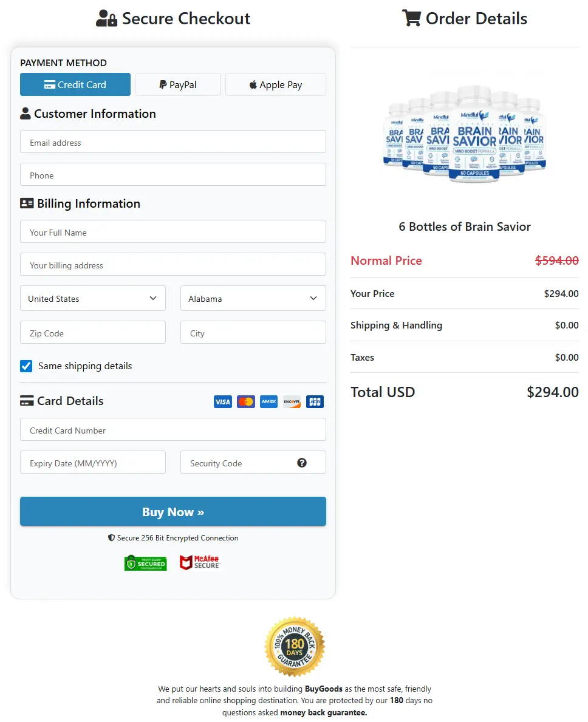Click the McAfee Secure badge
Viewport: 588px width, 722px height.
pos(200,562)
